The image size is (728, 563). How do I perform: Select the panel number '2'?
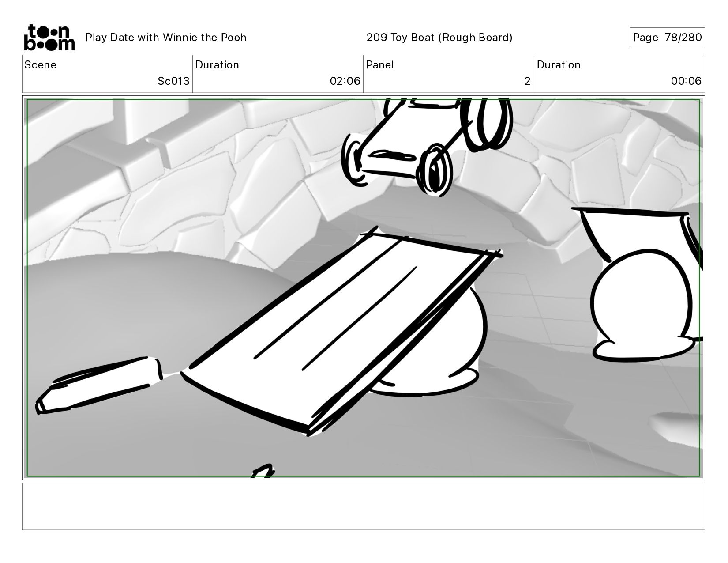coord(527,81)
